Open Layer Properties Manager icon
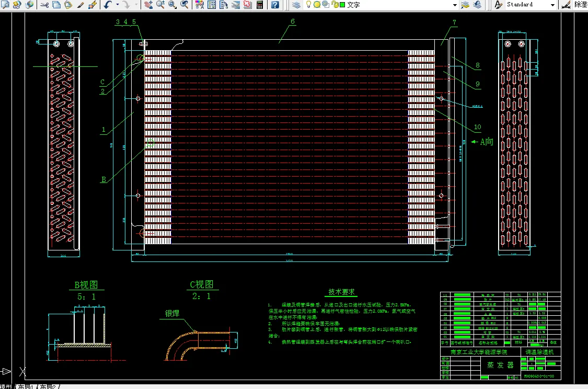The image size is (588, 389). coord(296,5)
